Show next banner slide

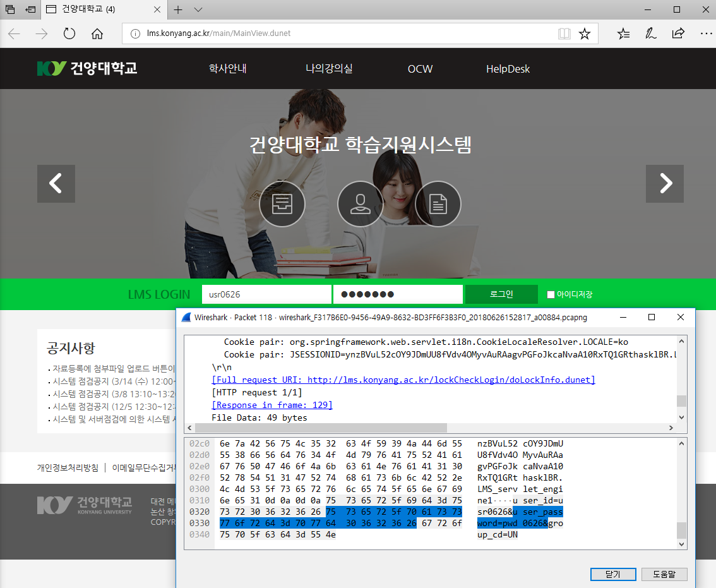click(665, 184)
